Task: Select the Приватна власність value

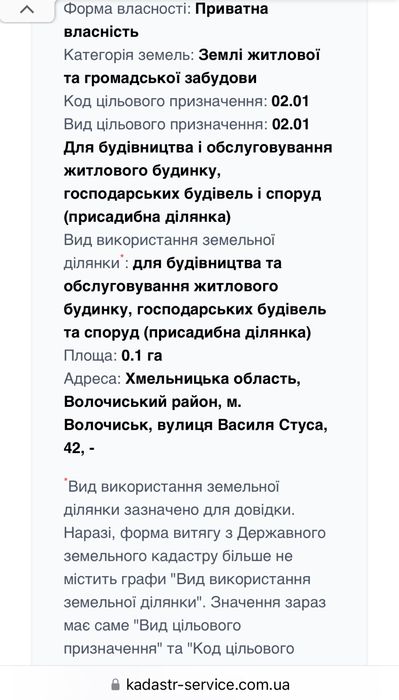Action: pos(166,20)
